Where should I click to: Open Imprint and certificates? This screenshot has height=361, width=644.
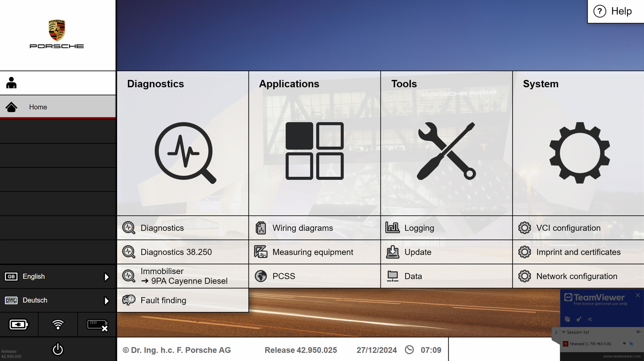coord(578,252)
